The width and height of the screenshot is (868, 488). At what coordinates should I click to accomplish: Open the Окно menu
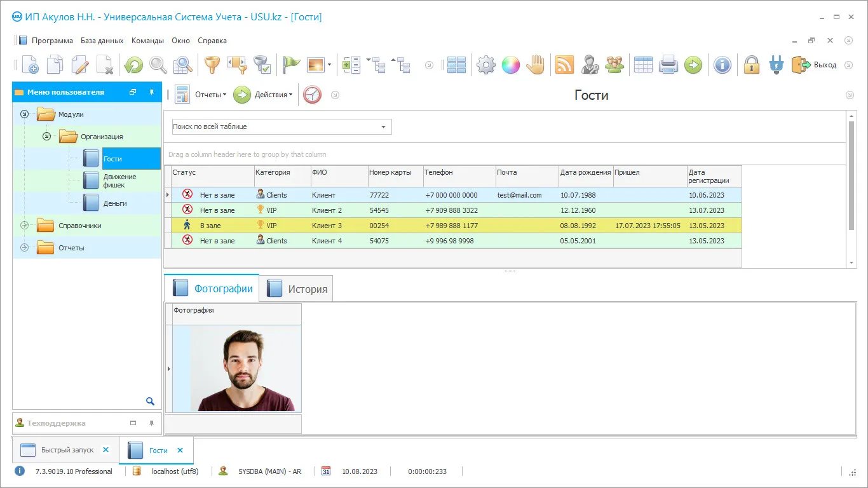point(180,40)
